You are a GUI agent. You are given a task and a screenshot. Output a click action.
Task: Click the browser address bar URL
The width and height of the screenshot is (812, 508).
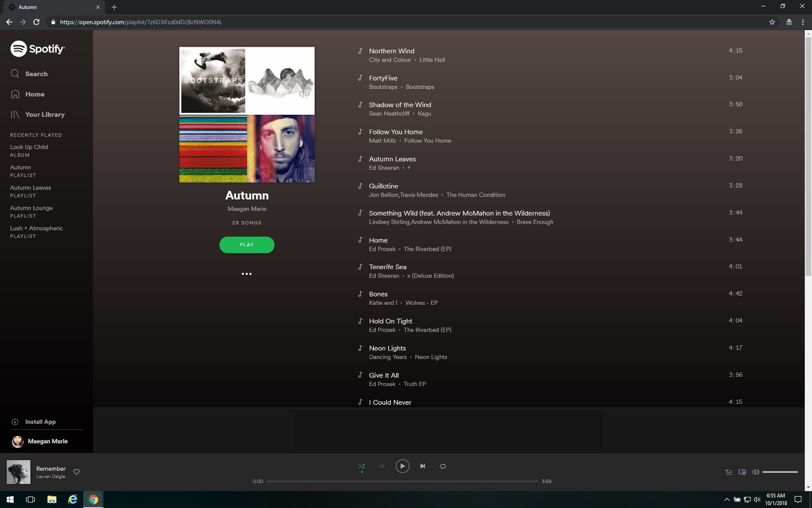[x=141, y=22]
